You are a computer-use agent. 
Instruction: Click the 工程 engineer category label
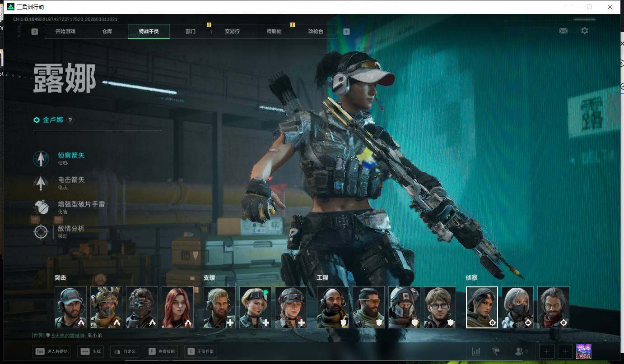click(322, 277)
